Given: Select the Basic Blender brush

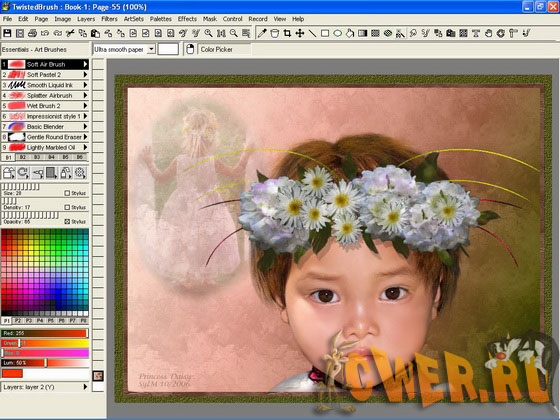Looking at the screenshot, I should pyautogui.click(x=45, y=126).
